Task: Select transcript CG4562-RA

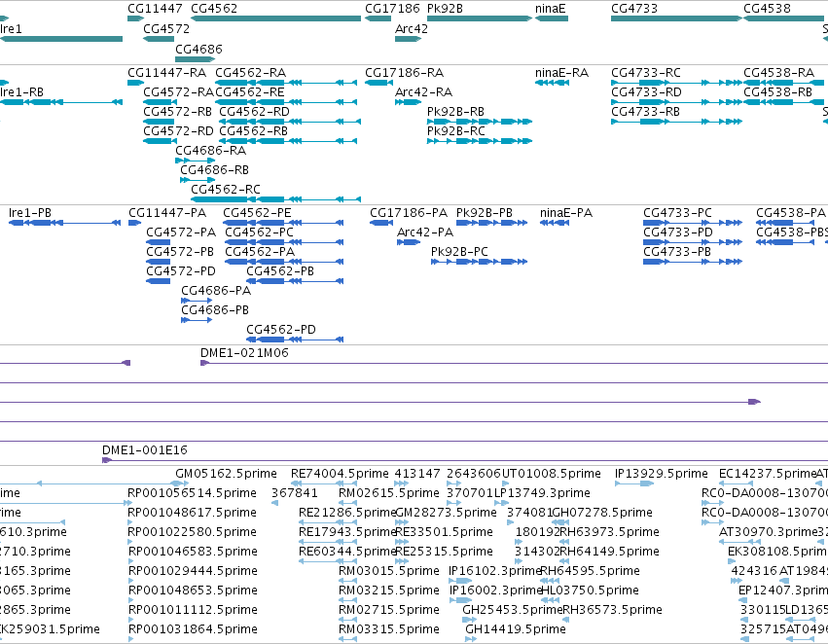Action: [x=250, y=73]
